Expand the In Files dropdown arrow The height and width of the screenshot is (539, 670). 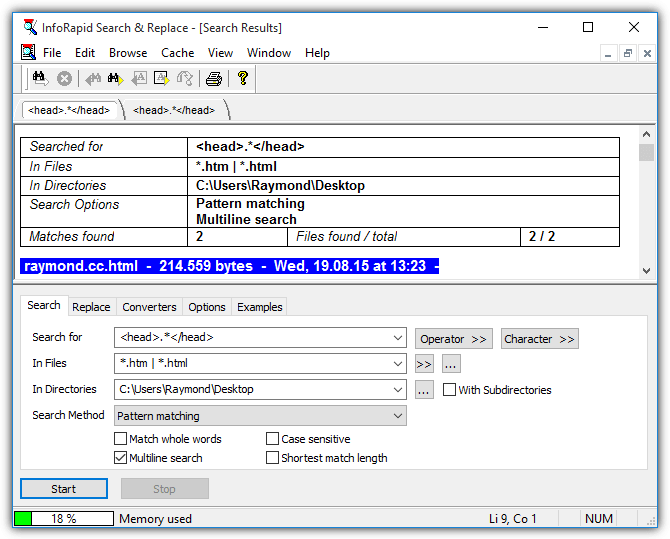coord(397,364)
